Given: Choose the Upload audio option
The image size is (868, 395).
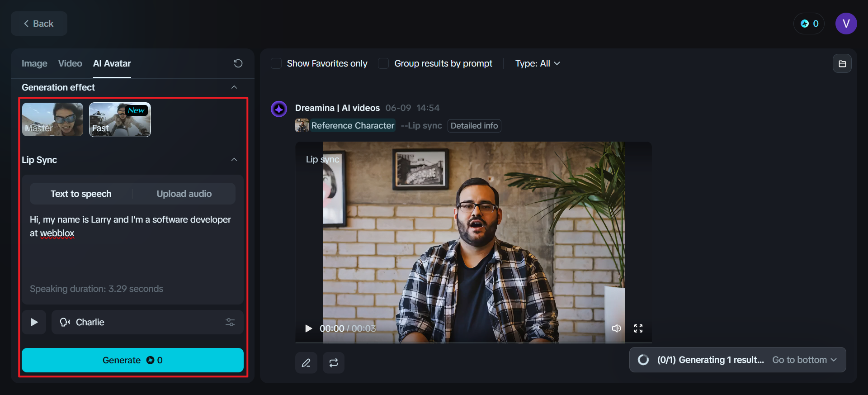Looking at the screenshot, I should (x=184, y=194).
